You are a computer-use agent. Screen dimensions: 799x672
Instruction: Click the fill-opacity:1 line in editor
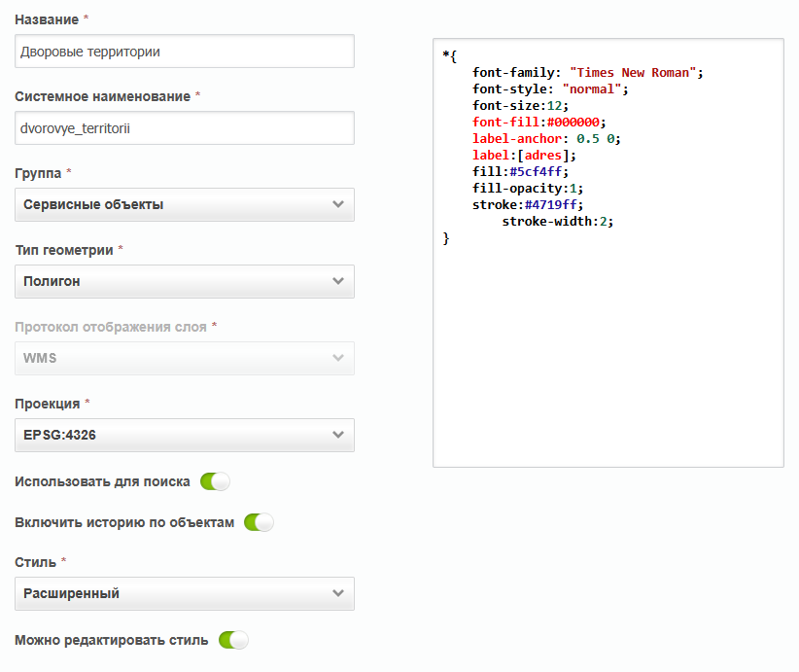(x=527, y=189)
